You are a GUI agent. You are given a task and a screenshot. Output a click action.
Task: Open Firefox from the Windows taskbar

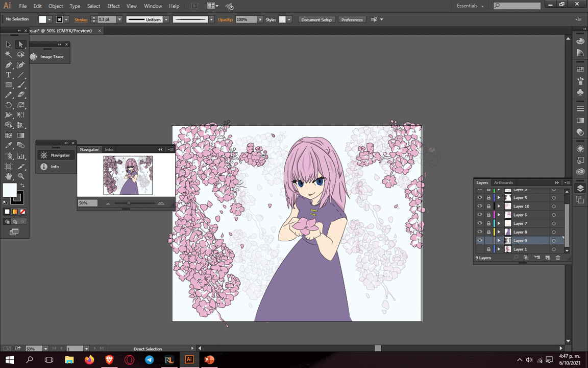pos(89,360)
